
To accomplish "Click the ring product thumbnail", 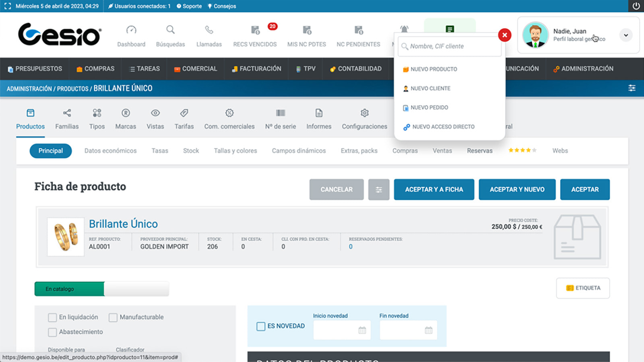I will pos(66,237).
